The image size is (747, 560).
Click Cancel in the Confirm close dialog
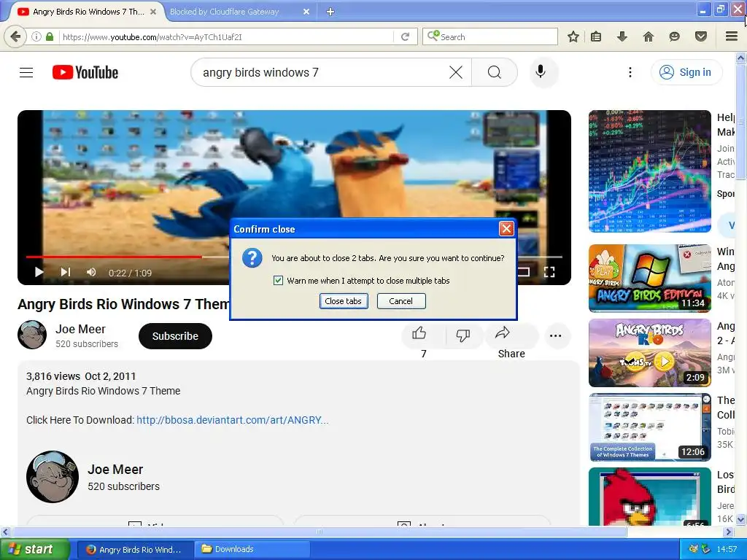pos(401,301)
